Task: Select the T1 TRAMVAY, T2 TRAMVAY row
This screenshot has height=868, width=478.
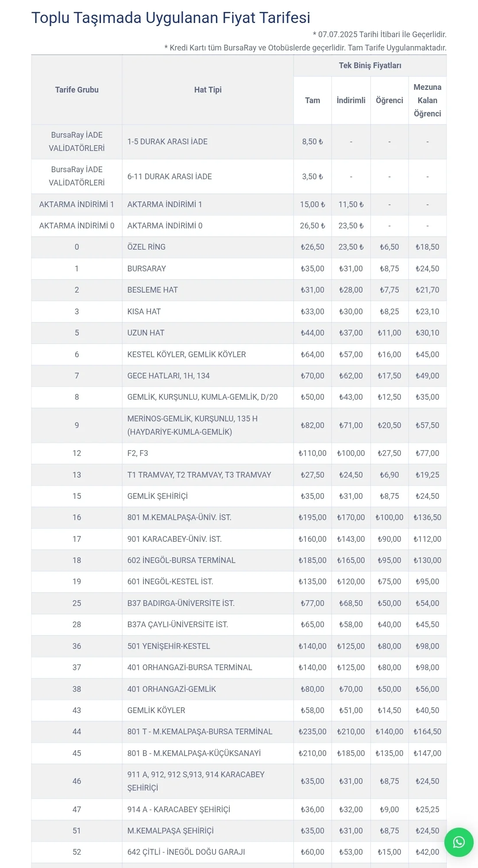Action: tap(199, 475)
